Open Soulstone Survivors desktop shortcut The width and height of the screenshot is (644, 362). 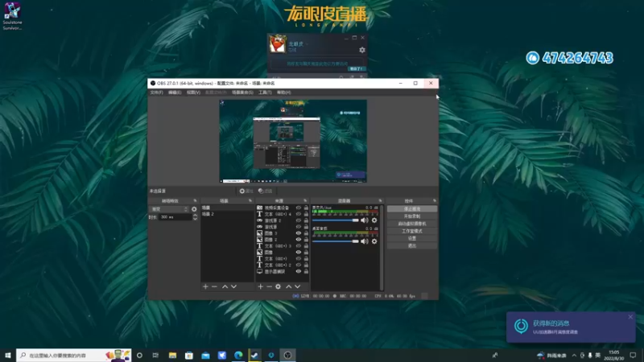click(x=12, y=15)
